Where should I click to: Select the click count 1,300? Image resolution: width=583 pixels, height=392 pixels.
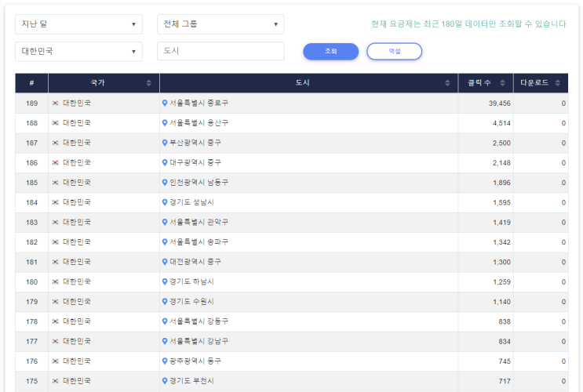(x=501, y=263)
